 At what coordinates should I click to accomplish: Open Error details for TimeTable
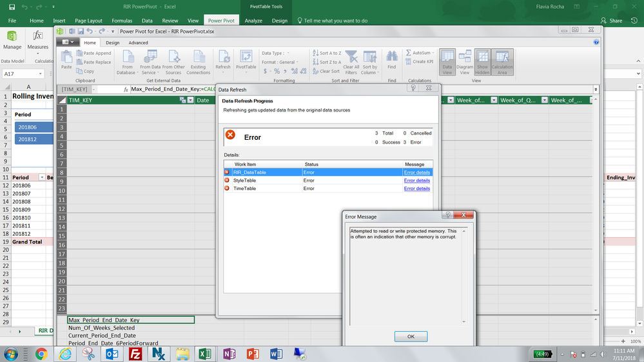[417, 189]
